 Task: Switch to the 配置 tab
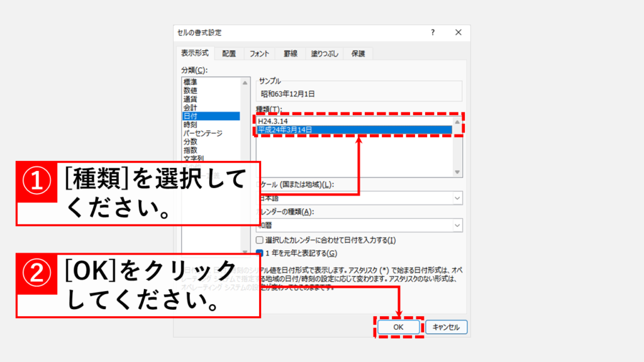[229, 53]
